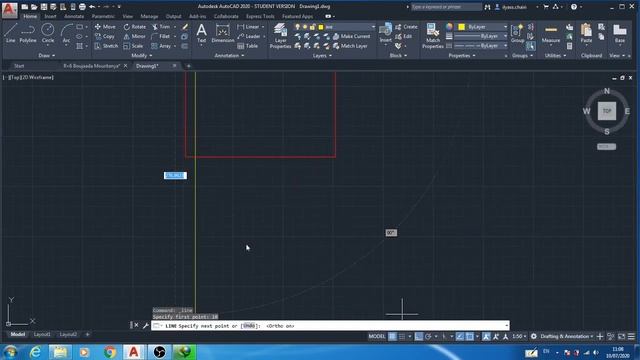Select the Line drawing tool

pos(10,33)
